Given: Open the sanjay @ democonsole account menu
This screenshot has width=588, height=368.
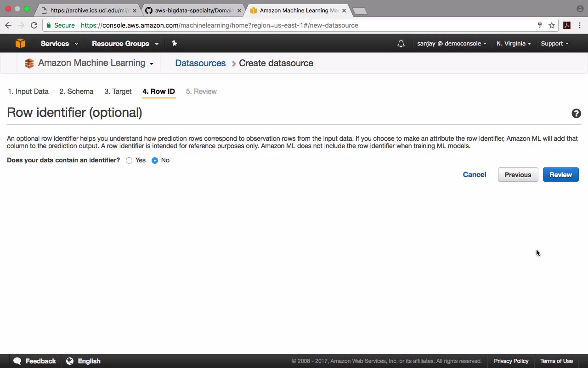Looking at the screenshot, I should click(452, 44).
